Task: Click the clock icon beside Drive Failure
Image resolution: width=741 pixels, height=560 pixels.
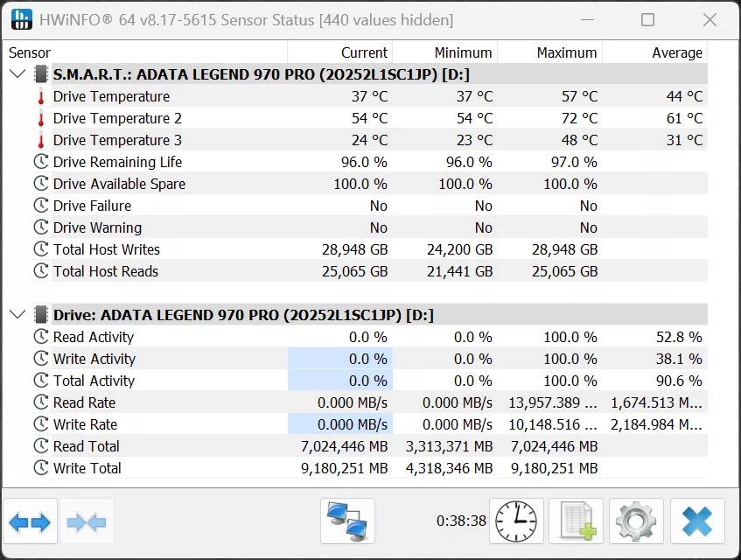Action: (x=41, y=205)
